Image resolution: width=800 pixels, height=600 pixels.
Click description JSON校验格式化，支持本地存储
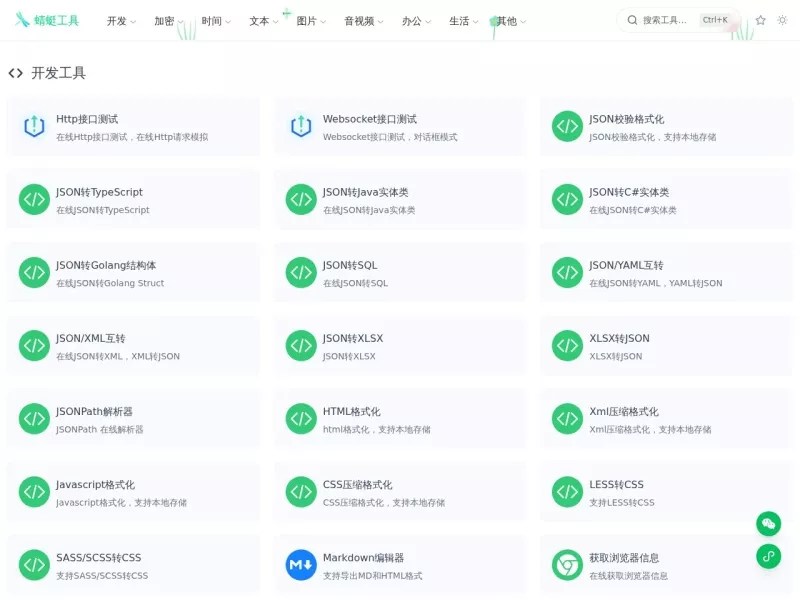coord(653,137)
